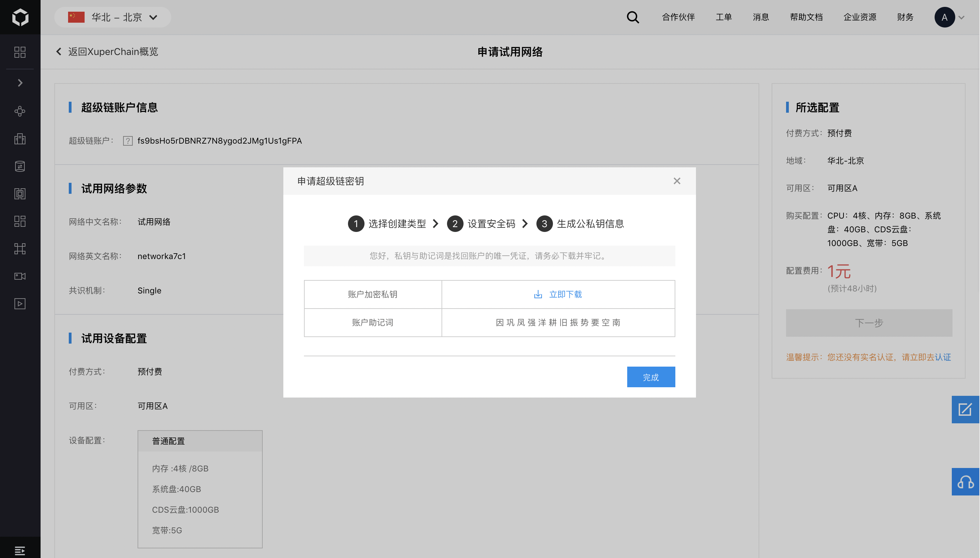Screen dimensions: 980x558
Task: Click the video camera icon in the sidebar
Action: 20,276
